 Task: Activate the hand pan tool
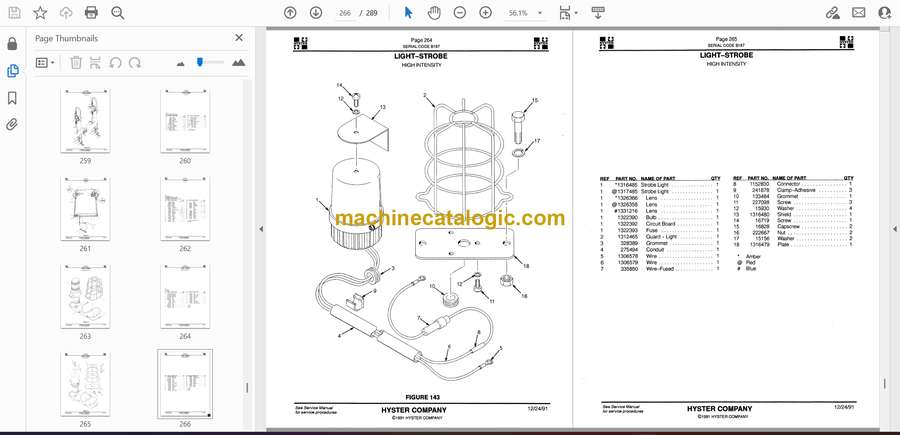click(x=434, y=13)
